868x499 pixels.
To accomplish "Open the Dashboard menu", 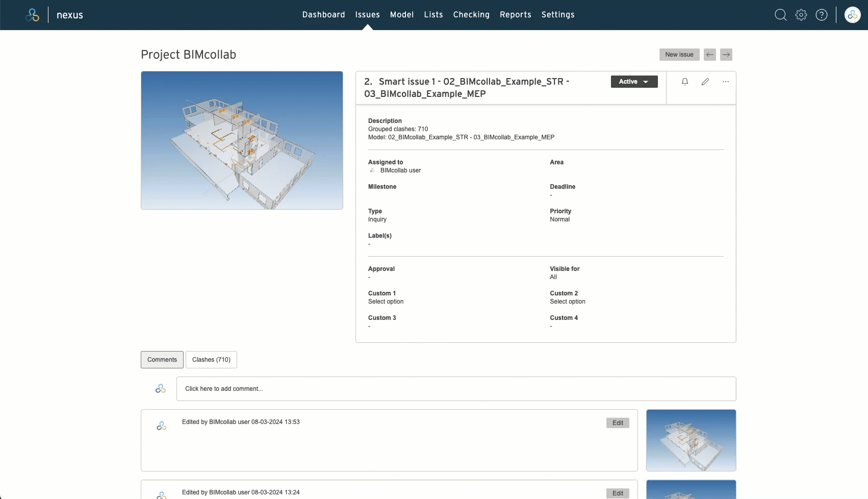I will coord(324,15).
